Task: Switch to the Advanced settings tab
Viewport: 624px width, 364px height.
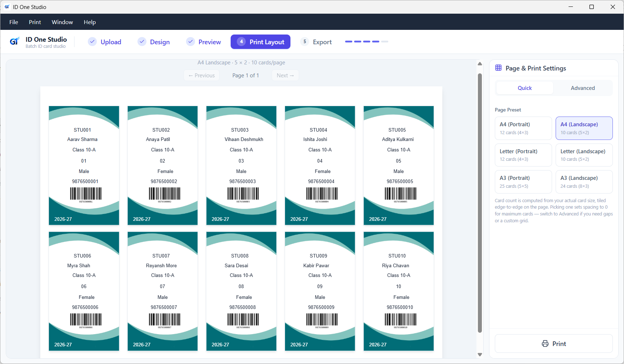Action: point(583,88)
